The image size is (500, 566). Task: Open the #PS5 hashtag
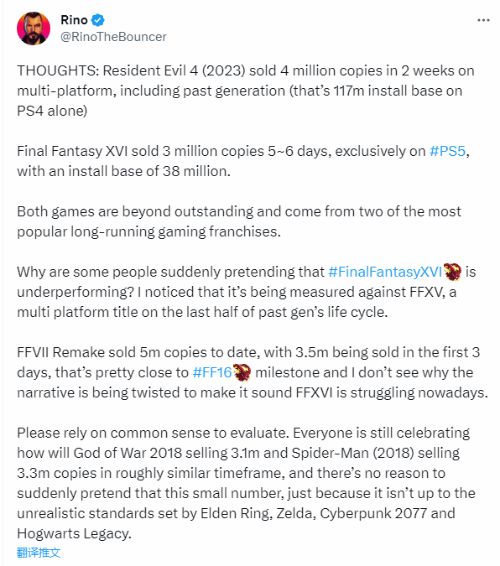[x=448, y=151]
